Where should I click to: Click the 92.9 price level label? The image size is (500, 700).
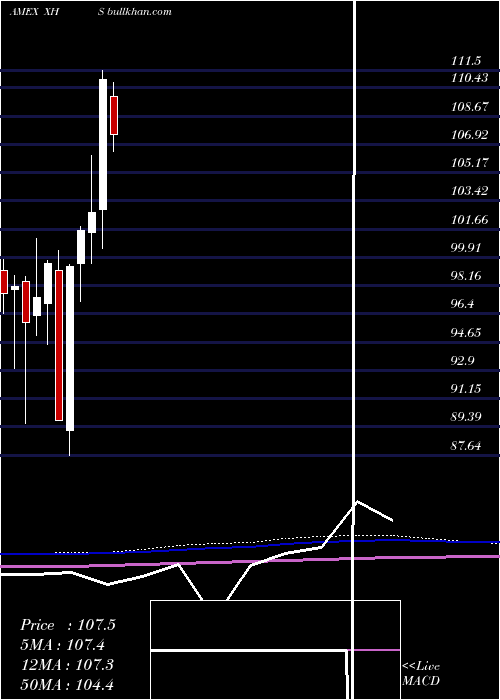[x=462, y=361]
